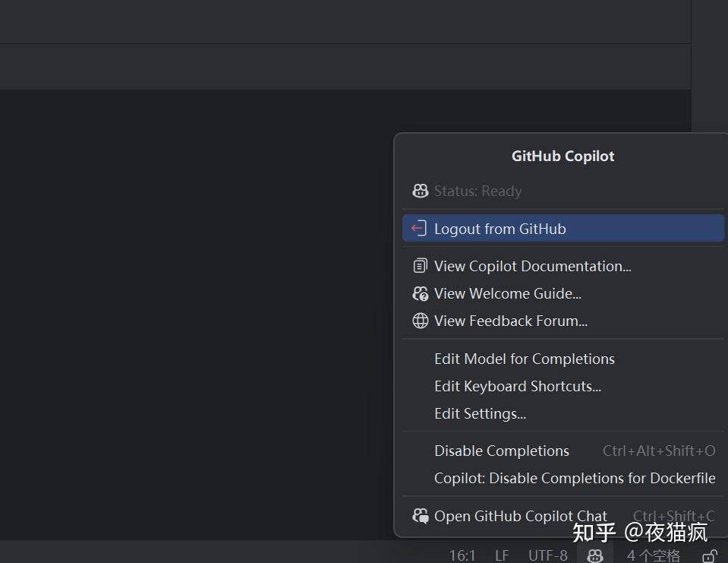Click the Welcome Guide Copilot icon

pyautogui.click(x=421, y=293)
